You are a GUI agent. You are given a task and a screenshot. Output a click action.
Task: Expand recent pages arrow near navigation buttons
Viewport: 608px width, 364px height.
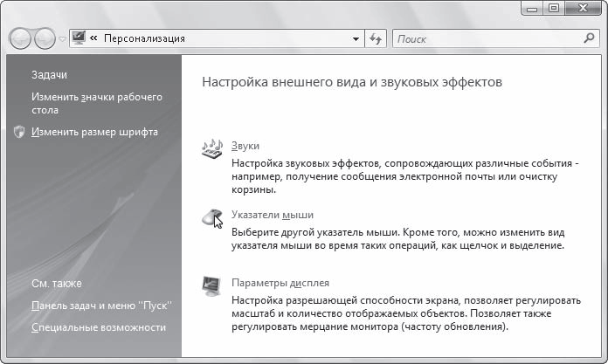tap(62, 39)
